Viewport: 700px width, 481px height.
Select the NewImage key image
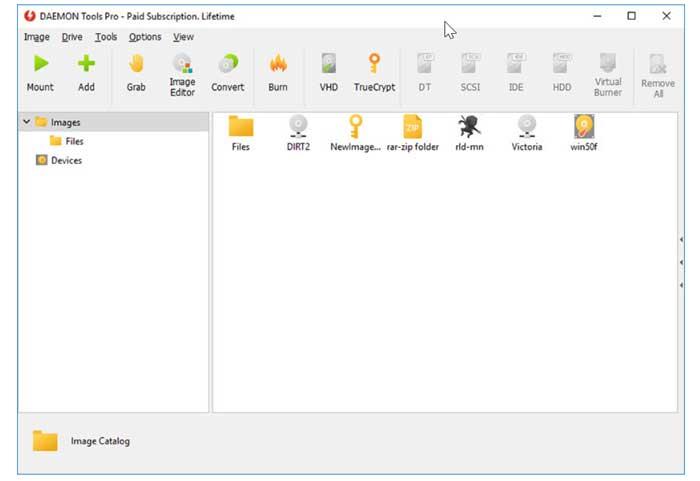355,133
